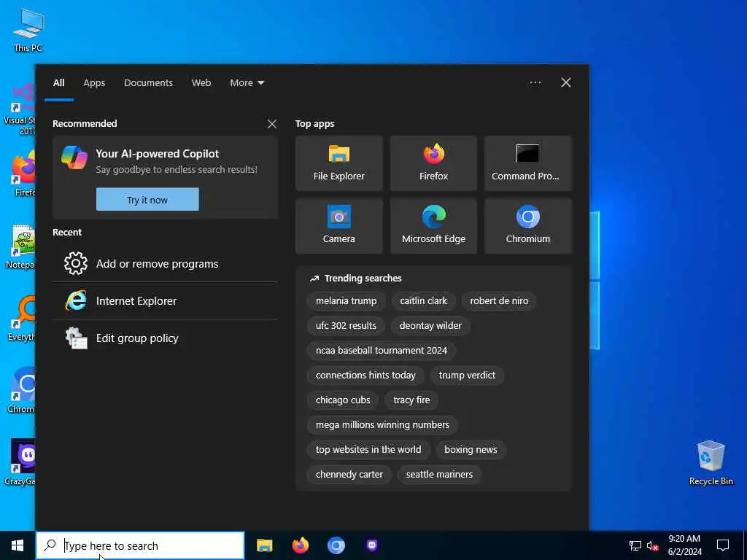The width and height of the screenshot is (747, 560).
Task: Click the Type here to search box
Action: 140,545
